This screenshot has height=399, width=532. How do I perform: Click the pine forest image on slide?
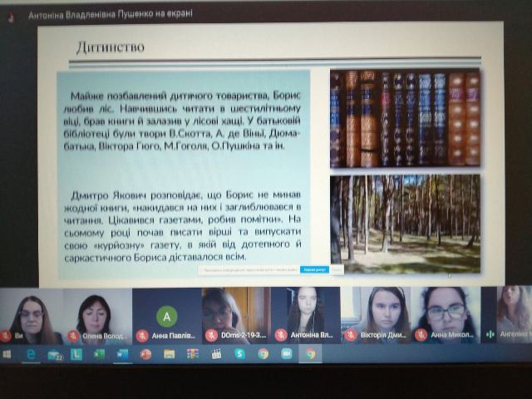click(x=405, y=224)
